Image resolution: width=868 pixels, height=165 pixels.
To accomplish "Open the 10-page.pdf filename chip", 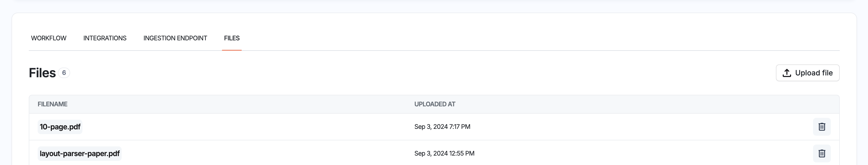I will click(60, 127).
